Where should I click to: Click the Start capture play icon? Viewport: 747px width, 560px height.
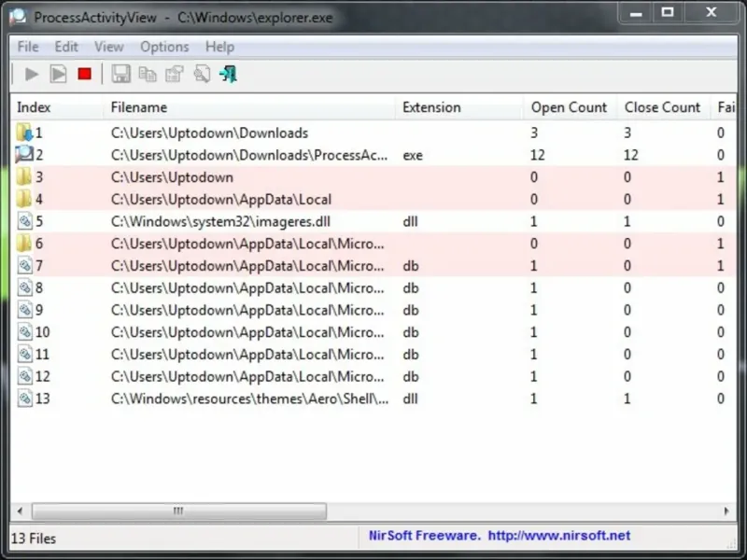pyautogui.click(x=32, y=75)
